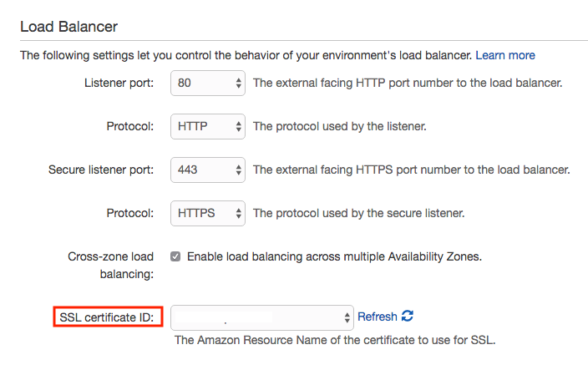
Task: Open the HTTP protocol dropdown
Action: pos(208,127)
